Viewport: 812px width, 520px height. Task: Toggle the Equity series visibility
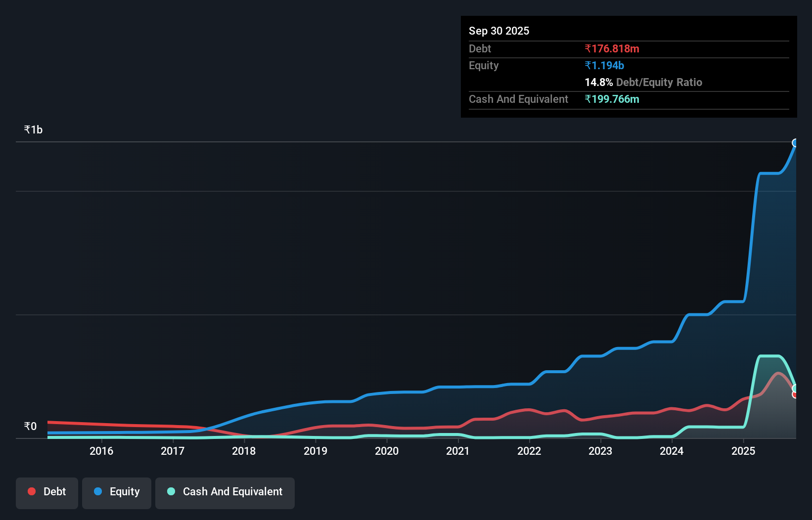point(117,492)
